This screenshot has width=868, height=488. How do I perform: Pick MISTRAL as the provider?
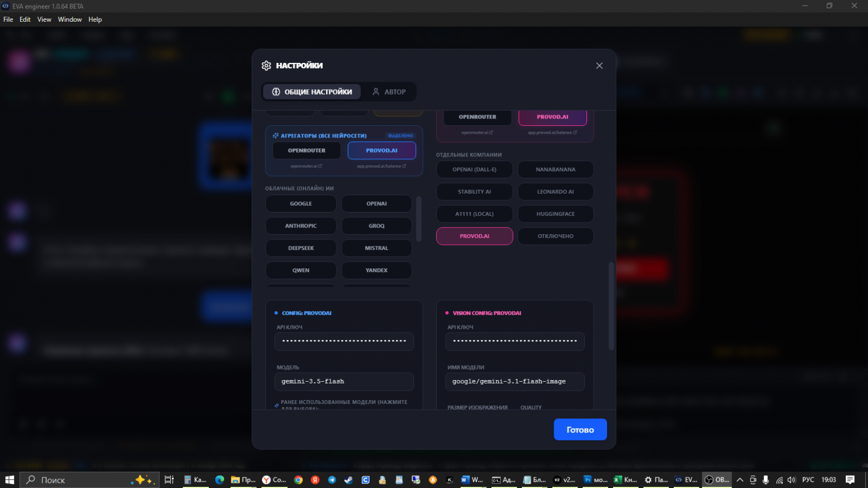click(x=377, y=248)
